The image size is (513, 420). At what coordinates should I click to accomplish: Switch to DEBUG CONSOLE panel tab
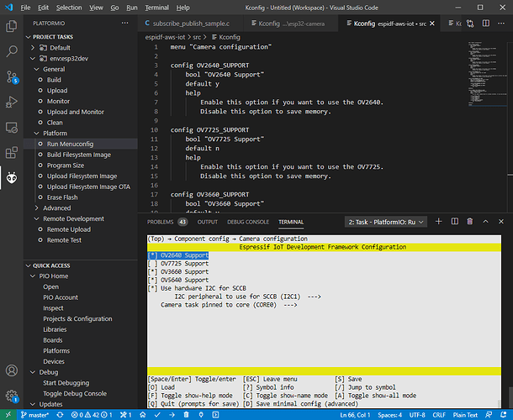pos(248,222)
